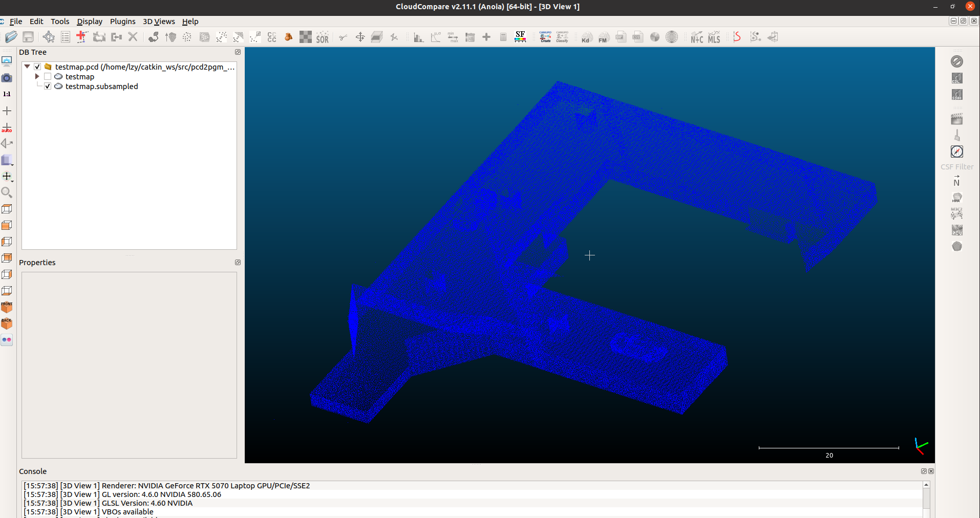Image resolution: width=980 pixels, height=518 pixels.
Task: Click the 'VBOs available' console line
Action: click(x=89, y=512)
